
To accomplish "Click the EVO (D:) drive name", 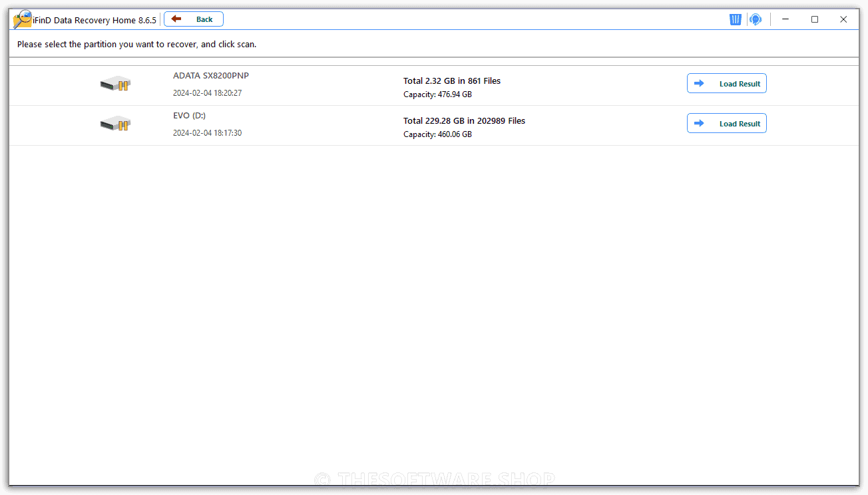I will pos(190,116).
